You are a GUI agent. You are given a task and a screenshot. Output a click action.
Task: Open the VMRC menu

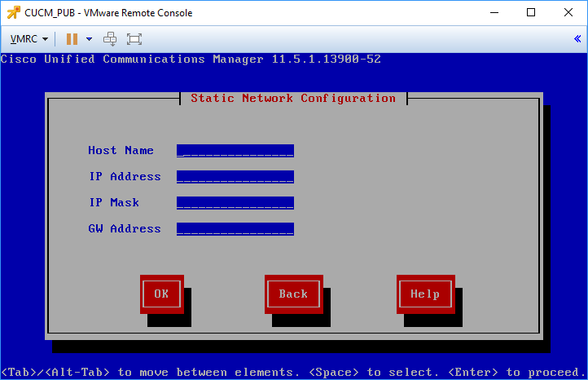pos(29,39)
